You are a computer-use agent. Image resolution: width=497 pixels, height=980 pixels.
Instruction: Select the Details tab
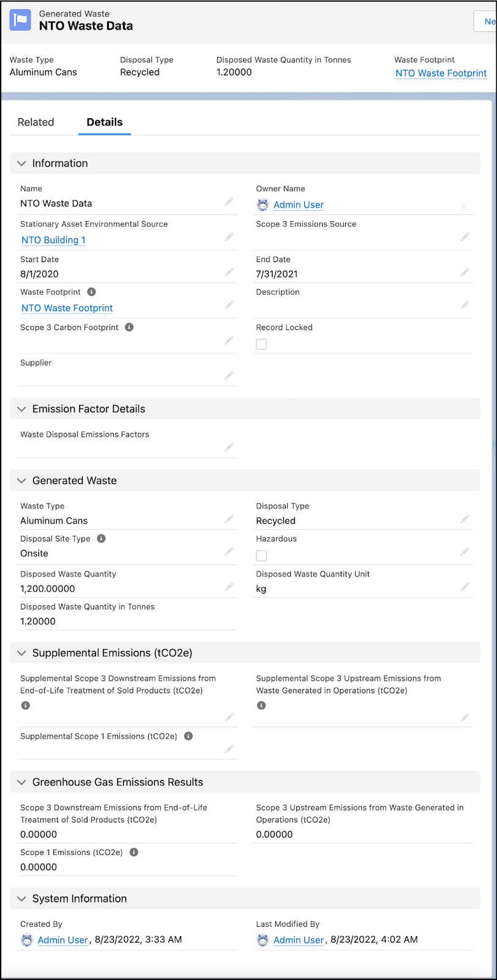click(105, 123)
